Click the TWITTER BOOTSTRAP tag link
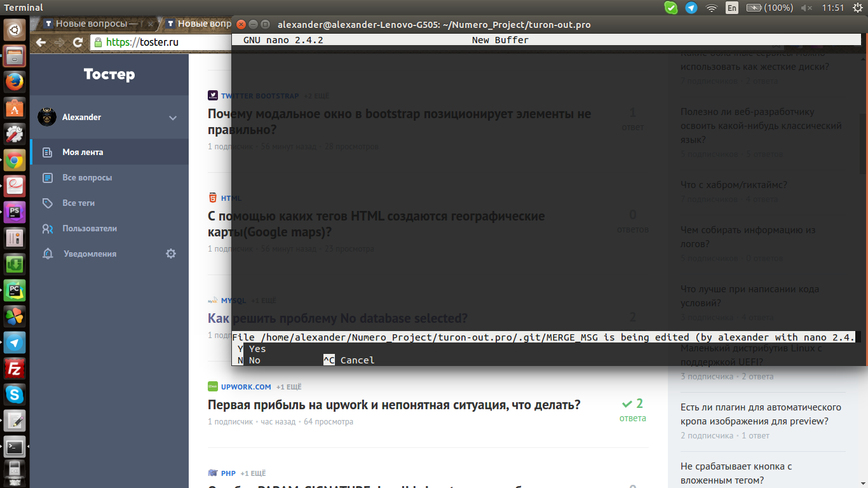 point(260,96)
